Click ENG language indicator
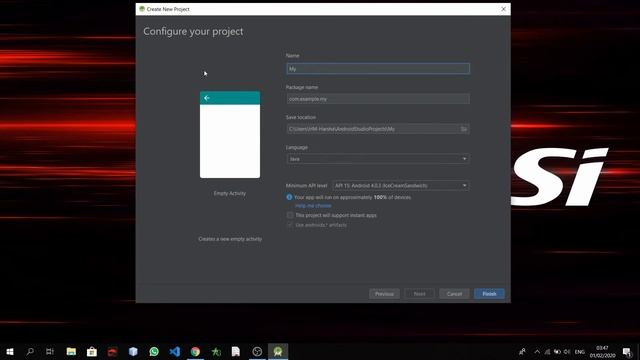This screenshot has width=640, height=360. tap(580, 352)
